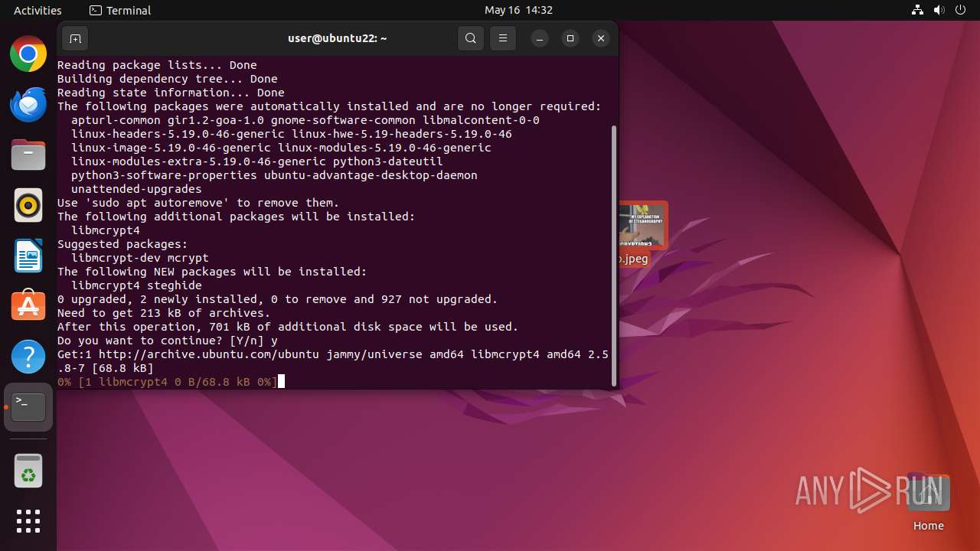Open the Help icon in dock
980x551 pixels.
point(28,357)
